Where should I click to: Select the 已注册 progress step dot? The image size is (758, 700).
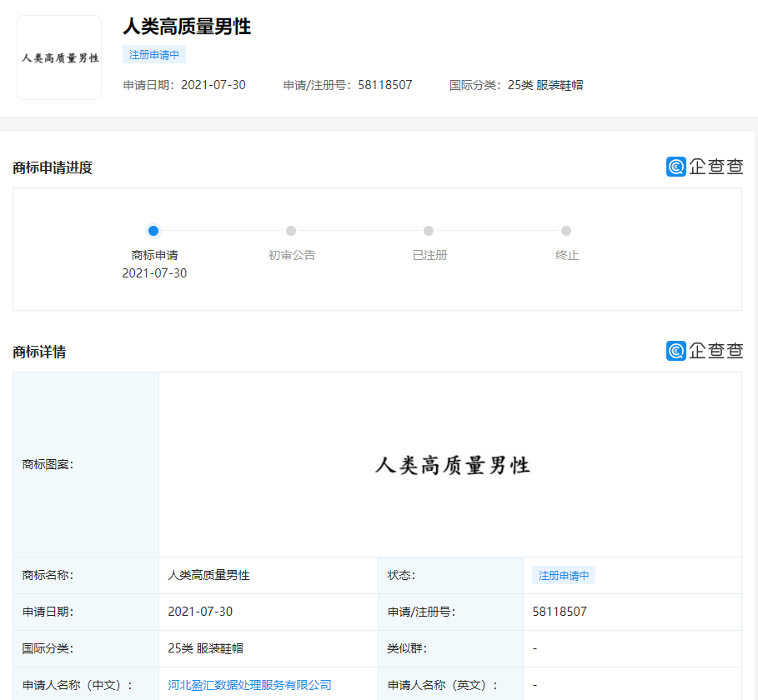coord(429,231)
